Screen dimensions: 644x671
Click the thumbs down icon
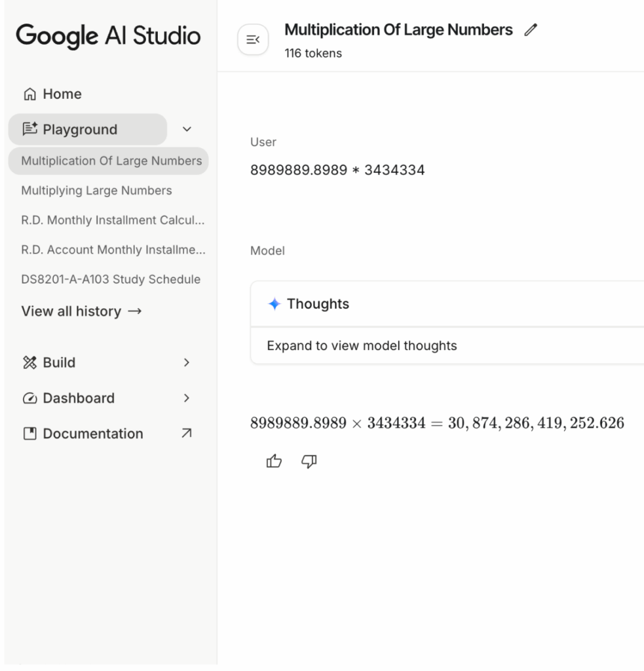click(309, 462)
